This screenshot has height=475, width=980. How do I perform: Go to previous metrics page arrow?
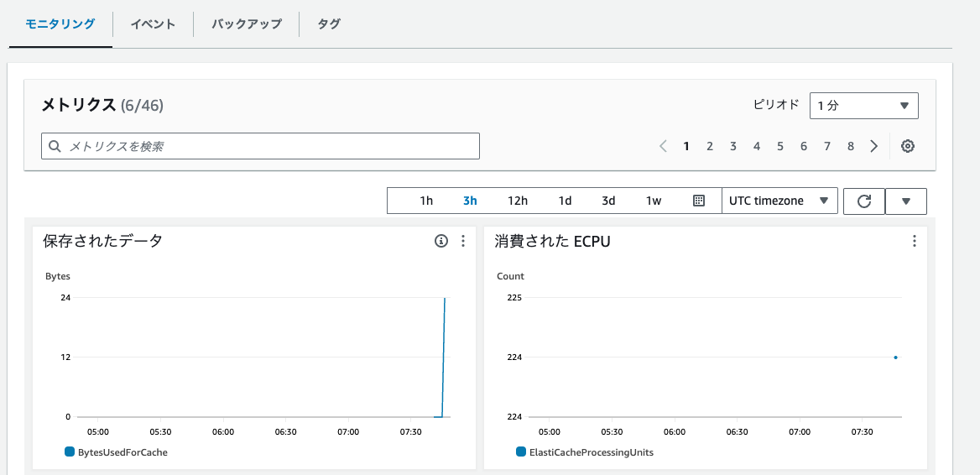pyautogui.click(x=663, y=146)
